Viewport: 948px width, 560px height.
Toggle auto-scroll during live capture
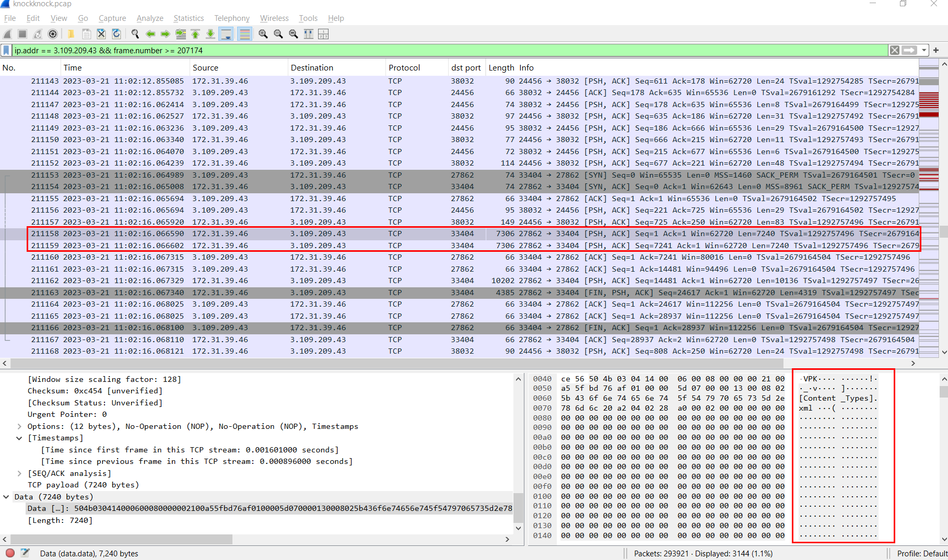[x=226, y=34]
